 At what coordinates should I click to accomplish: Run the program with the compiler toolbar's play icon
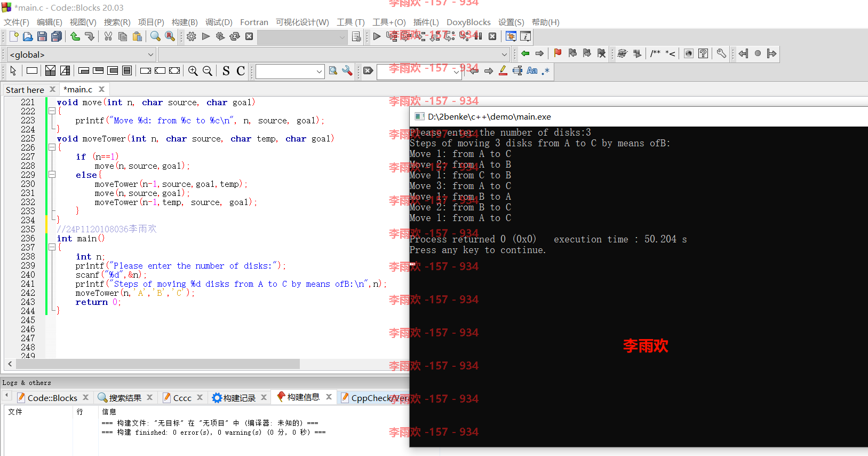(206, 36)
